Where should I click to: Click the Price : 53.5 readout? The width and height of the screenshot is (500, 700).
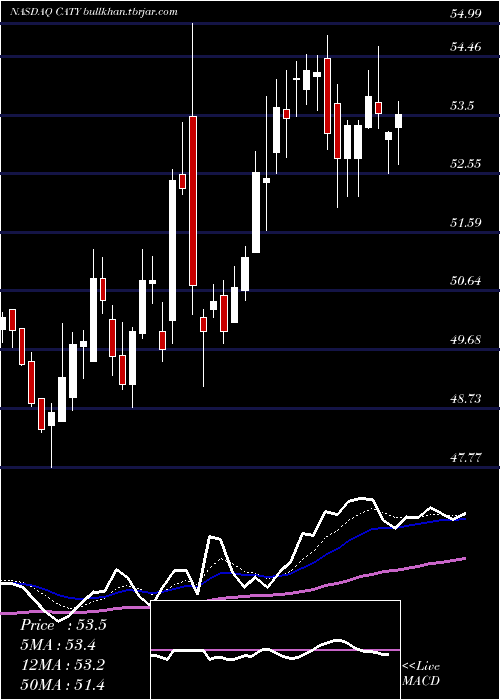coord(63,625)
